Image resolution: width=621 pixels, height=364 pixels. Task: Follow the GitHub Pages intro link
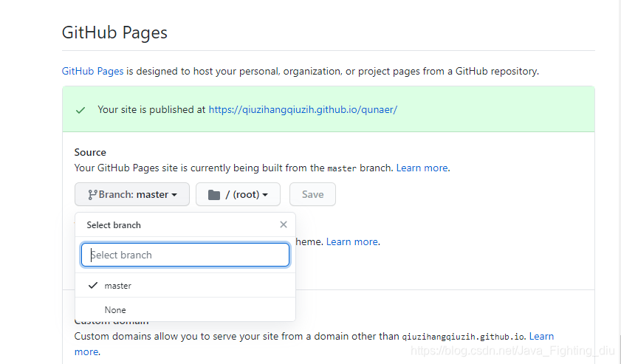(93, 72)
